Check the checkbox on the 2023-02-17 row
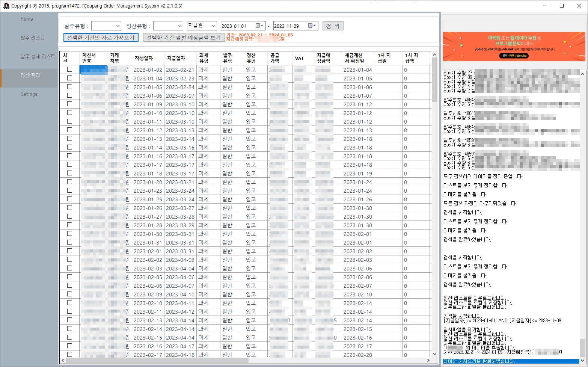Screen dimensions: 588x367 pos(69,355)
